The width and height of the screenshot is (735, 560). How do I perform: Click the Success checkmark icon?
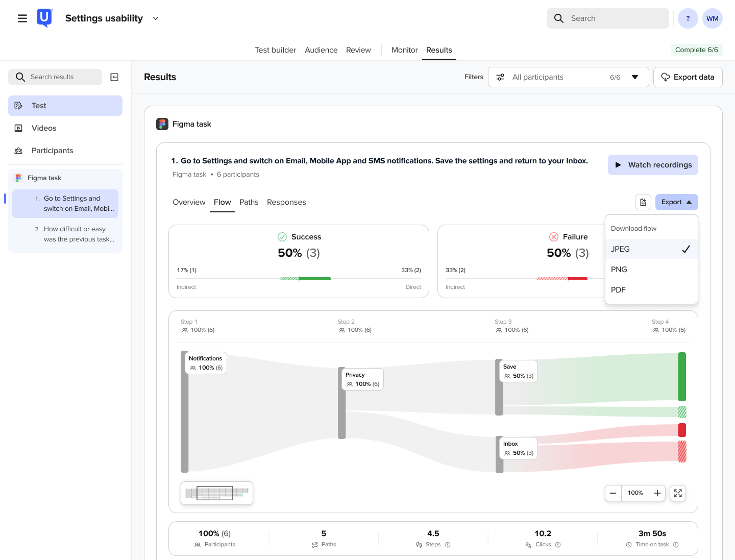coord(282,237)
